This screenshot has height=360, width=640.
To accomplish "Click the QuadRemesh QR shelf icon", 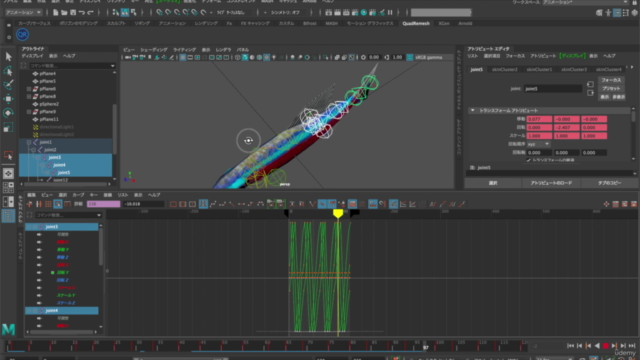I will click(x=22, y=35).
